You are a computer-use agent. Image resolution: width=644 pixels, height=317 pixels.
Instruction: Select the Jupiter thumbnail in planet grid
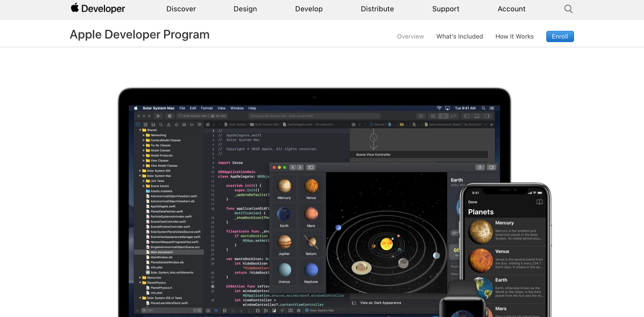coord(284,245)
